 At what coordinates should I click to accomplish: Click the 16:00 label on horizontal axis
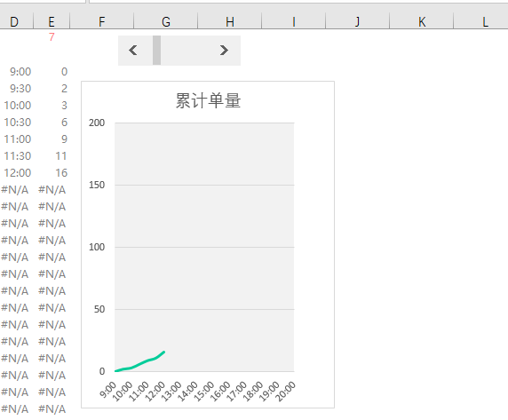point(221,391)
